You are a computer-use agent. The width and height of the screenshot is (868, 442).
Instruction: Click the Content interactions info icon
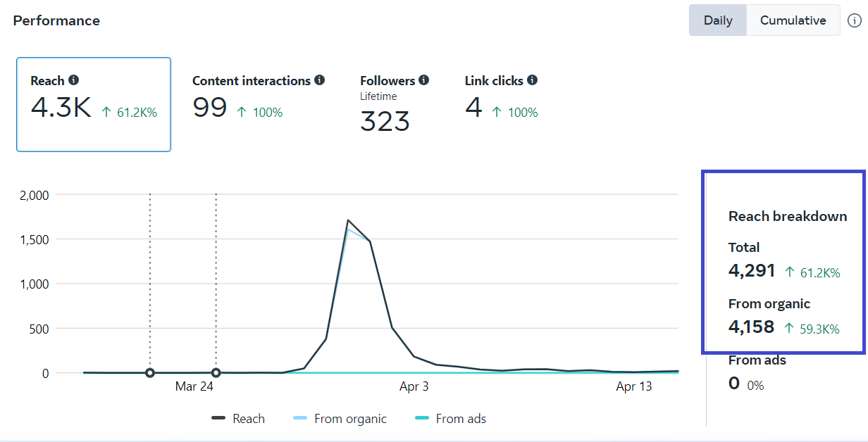pyautogui.click(x=320, y=80)
